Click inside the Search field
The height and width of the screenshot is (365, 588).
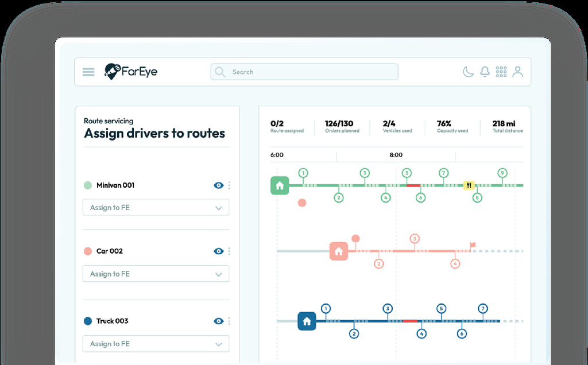point(304,71)
